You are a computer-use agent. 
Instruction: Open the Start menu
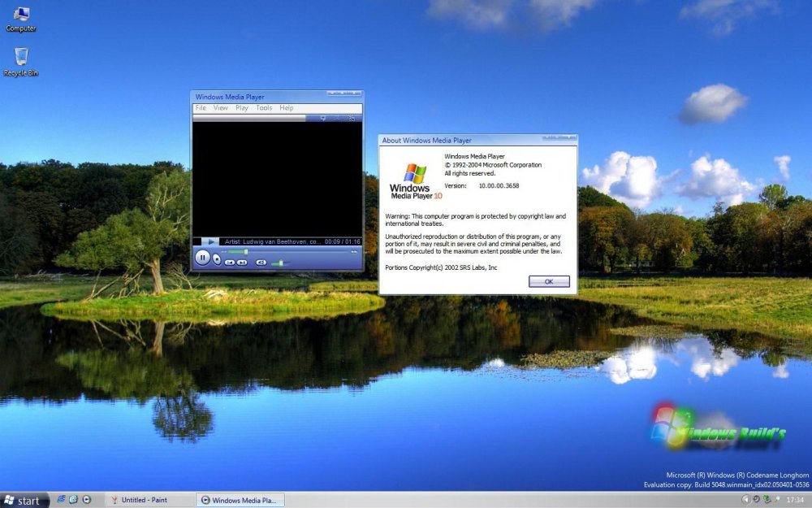pyautogui.click(x=24, y=499)
